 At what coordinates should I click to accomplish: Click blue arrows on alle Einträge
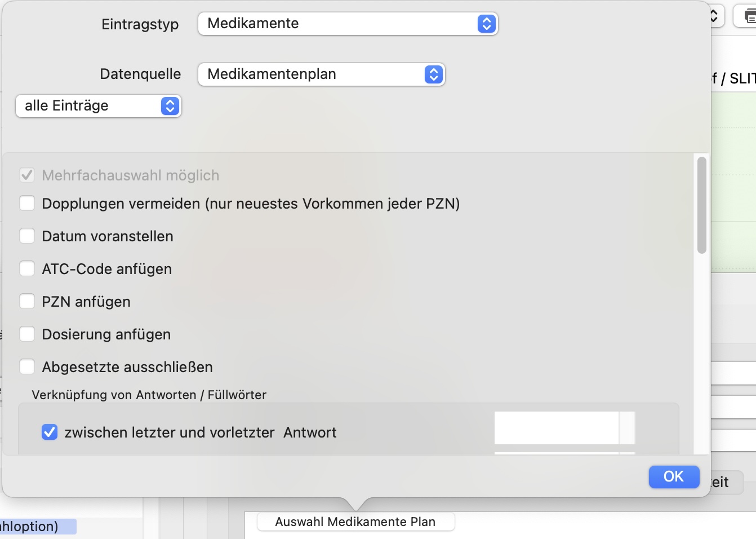tap(170, 106)
